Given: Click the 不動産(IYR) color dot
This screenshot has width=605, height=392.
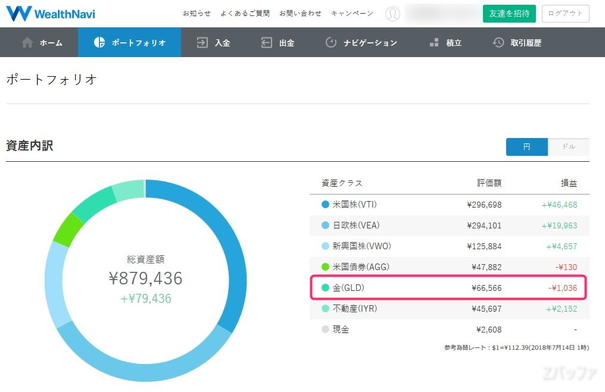Looking at the screenshot, I should [325, 309].
